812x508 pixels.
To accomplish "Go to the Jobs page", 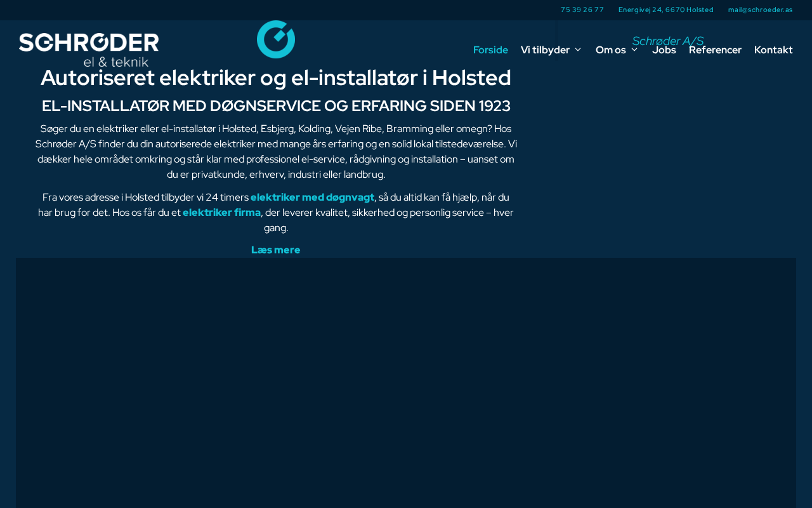I will point(664,50).
